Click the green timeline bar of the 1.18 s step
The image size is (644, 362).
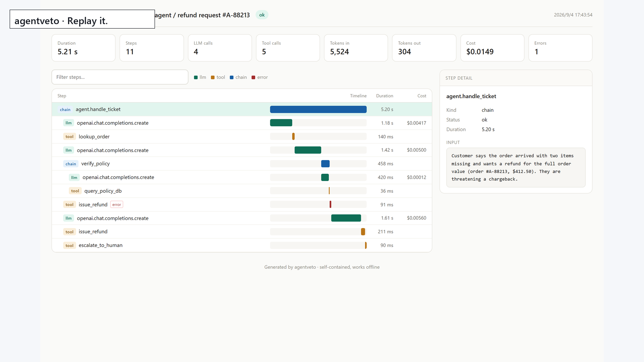[281, 123]
